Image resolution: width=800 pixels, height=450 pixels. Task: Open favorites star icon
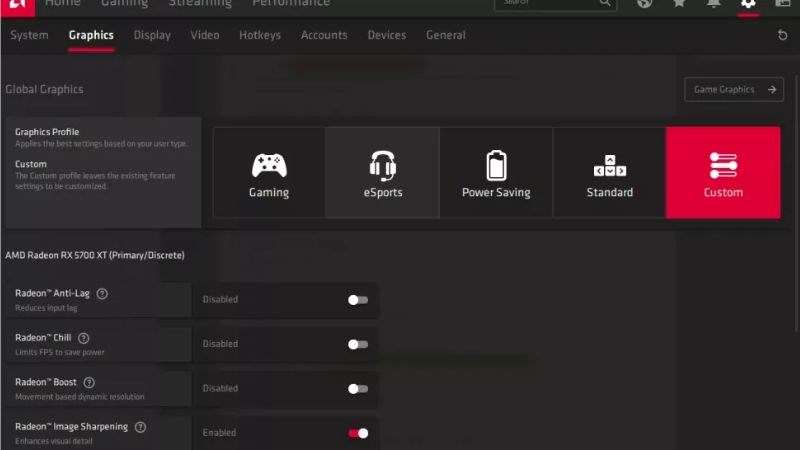tap(679, 4)
